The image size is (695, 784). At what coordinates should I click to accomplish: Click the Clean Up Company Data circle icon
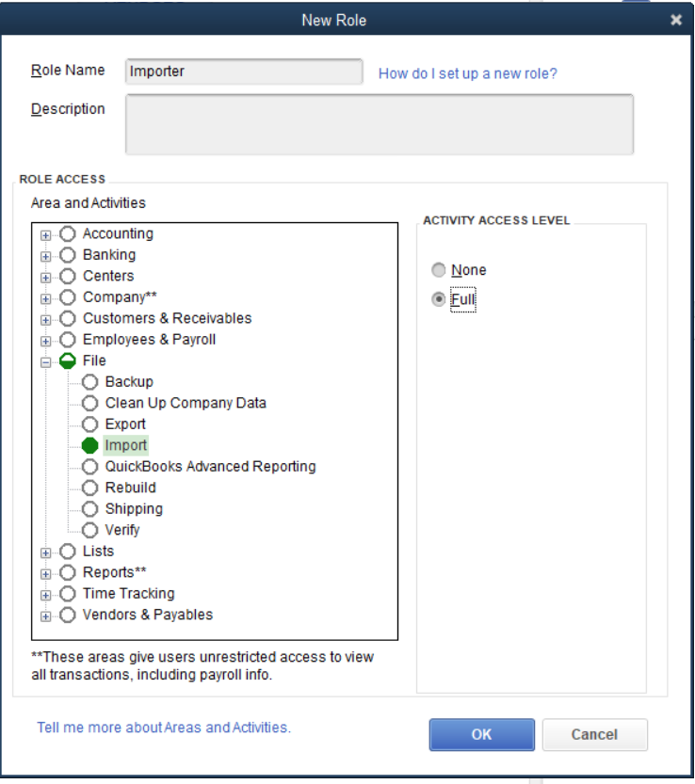[90, 403]
